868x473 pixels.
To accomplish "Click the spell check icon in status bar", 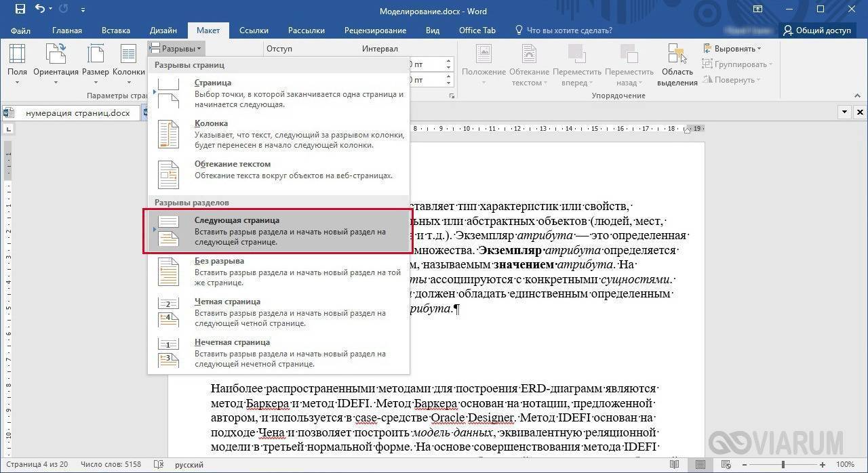I will click(159, 465).
